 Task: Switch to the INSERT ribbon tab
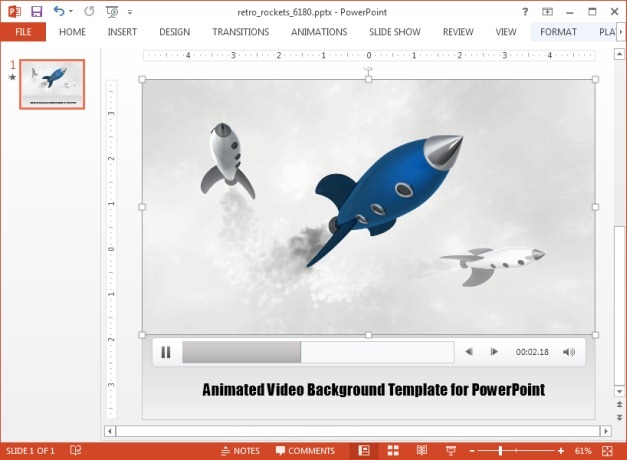(122, 32)
